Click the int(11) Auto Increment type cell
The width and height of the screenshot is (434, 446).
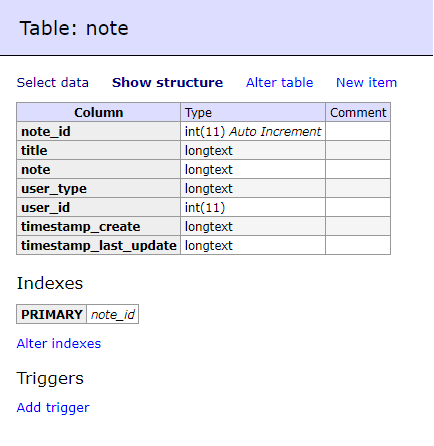pos(253,131)
